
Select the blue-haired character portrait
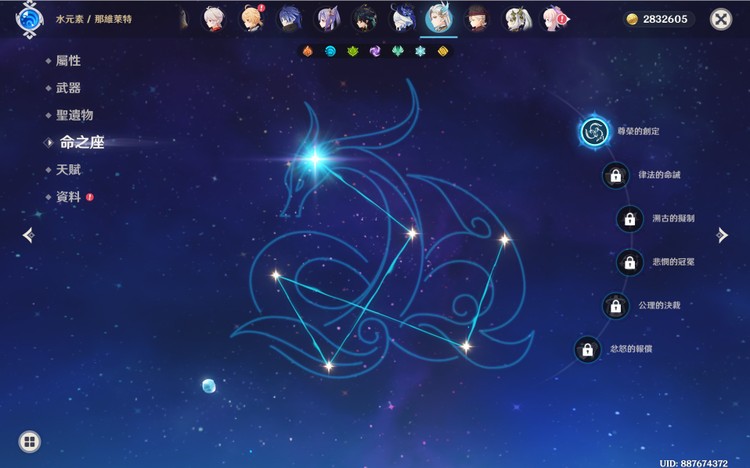pos(289,19)
